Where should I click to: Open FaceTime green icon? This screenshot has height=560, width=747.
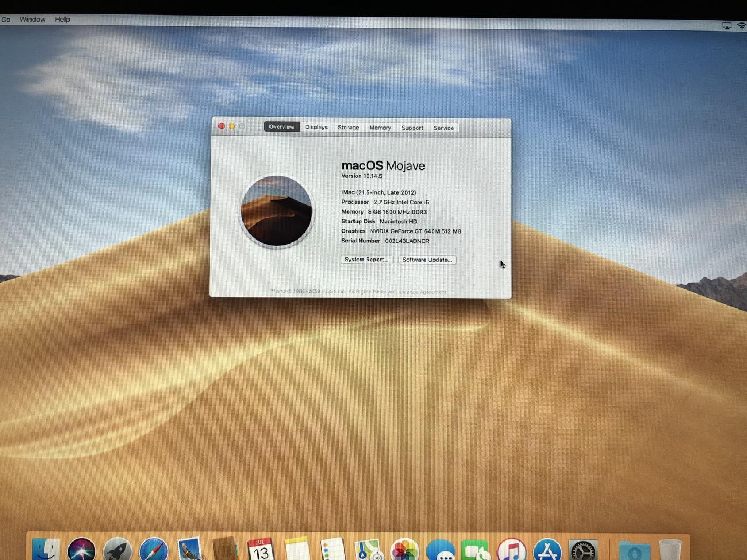(x=476, y=550)
